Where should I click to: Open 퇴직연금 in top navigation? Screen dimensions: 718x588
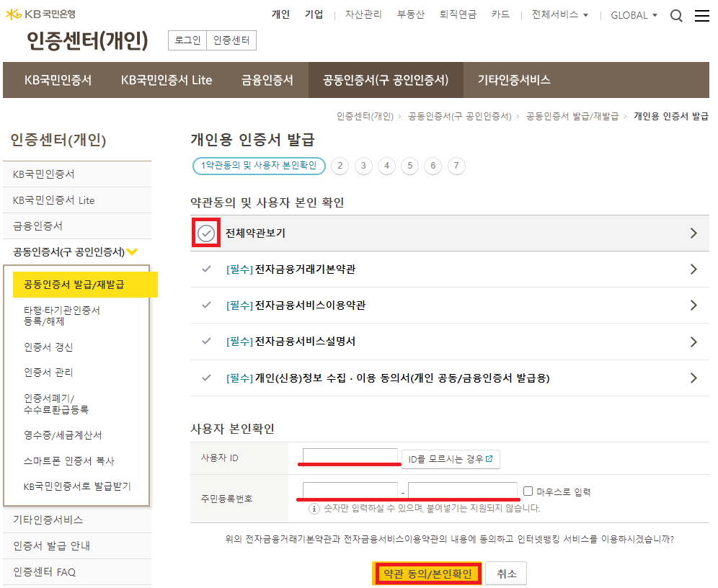click(458, 14)
